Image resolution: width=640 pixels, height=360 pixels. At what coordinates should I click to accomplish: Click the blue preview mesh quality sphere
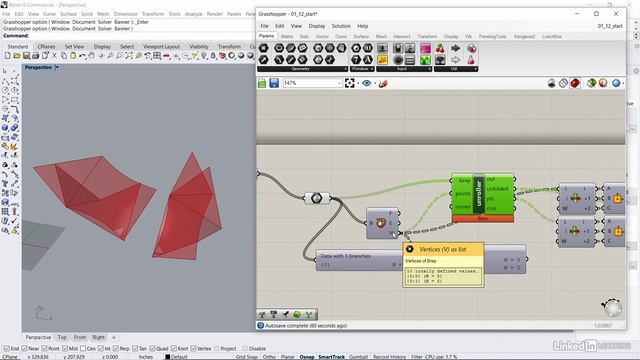coord(616,83)
